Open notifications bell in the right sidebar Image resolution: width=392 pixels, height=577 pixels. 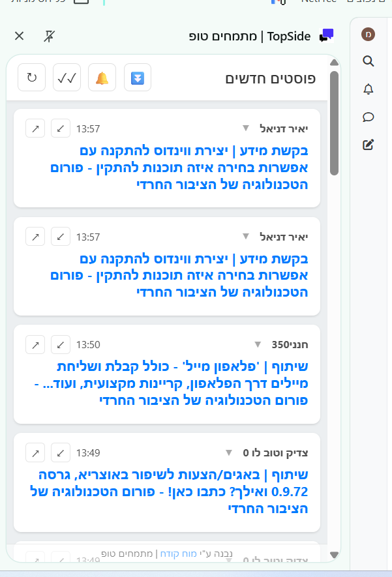pyautogui.click(x=368, y=89)
